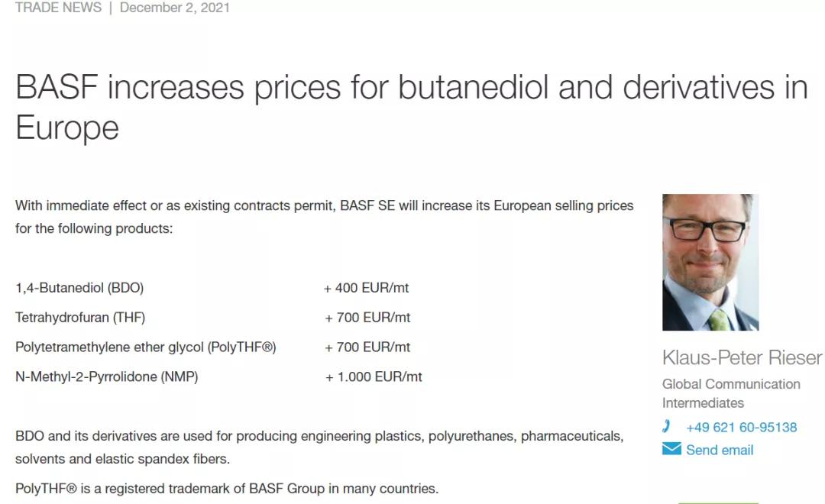825x504 pixels.
Task: Open the Send email link
Action: 719,450
